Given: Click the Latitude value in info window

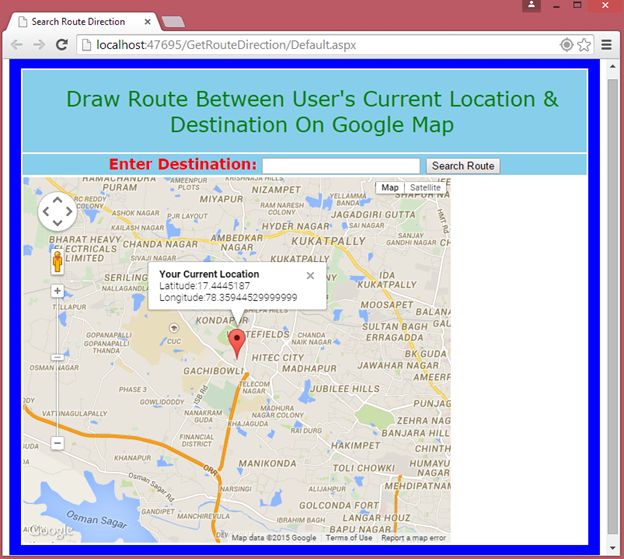Looking at the screenshot, I should pyautogui.click(x=224, y=286).
